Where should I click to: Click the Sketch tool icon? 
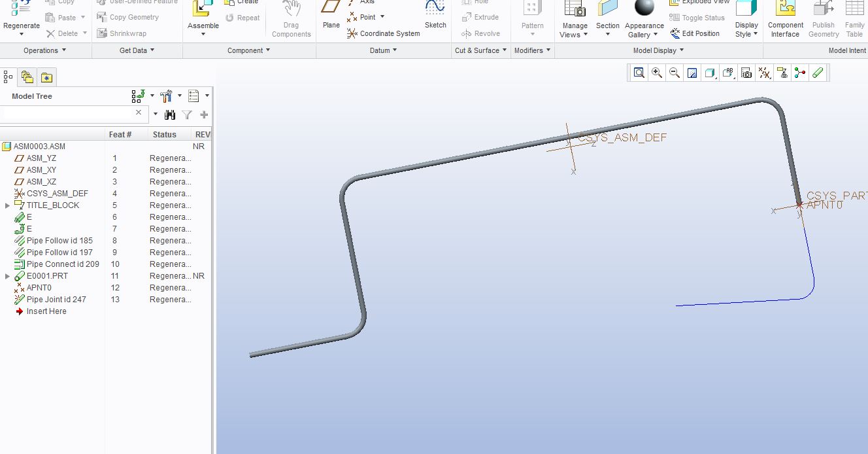coord(435,8)
